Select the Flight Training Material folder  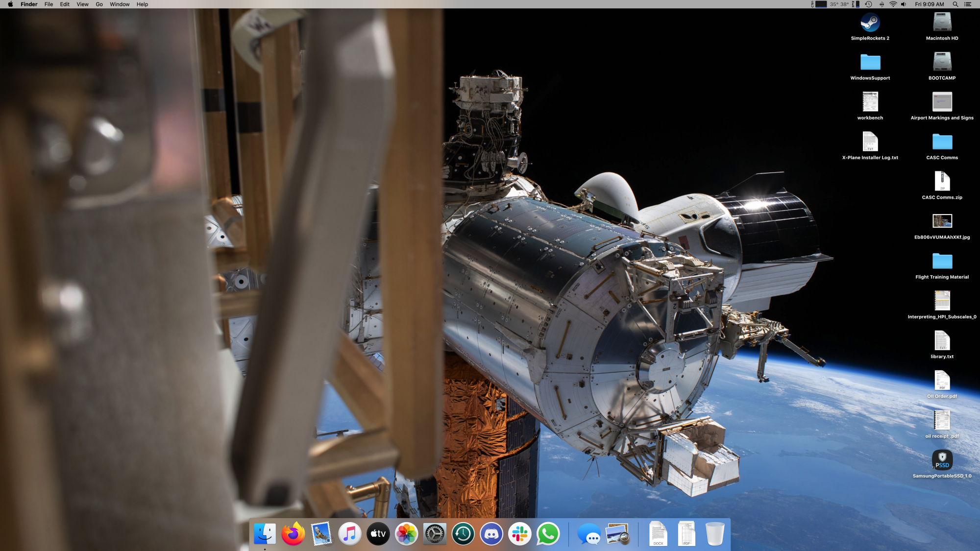tap(942, 261)
